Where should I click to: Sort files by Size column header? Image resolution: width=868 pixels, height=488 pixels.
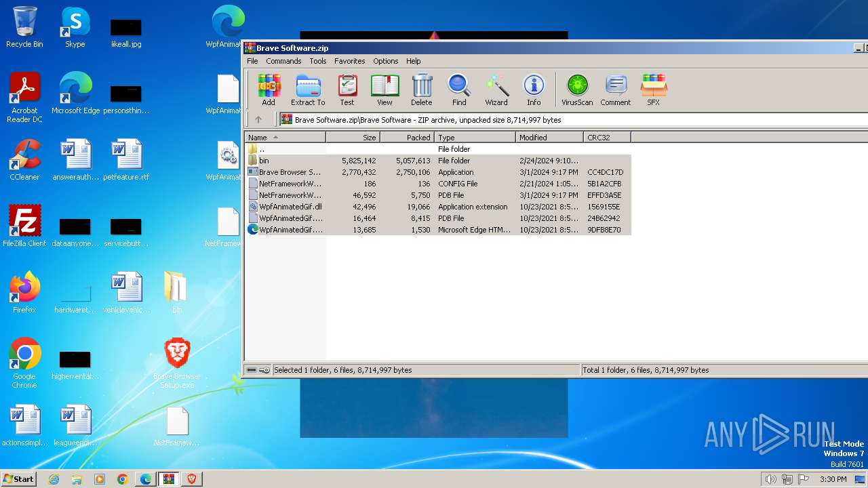pyautogui.click(x=353, y=137)
